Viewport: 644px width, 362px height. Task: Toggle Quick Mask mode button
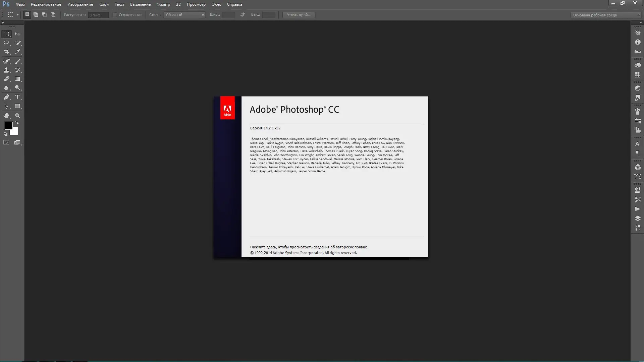(x=6, y=142)
